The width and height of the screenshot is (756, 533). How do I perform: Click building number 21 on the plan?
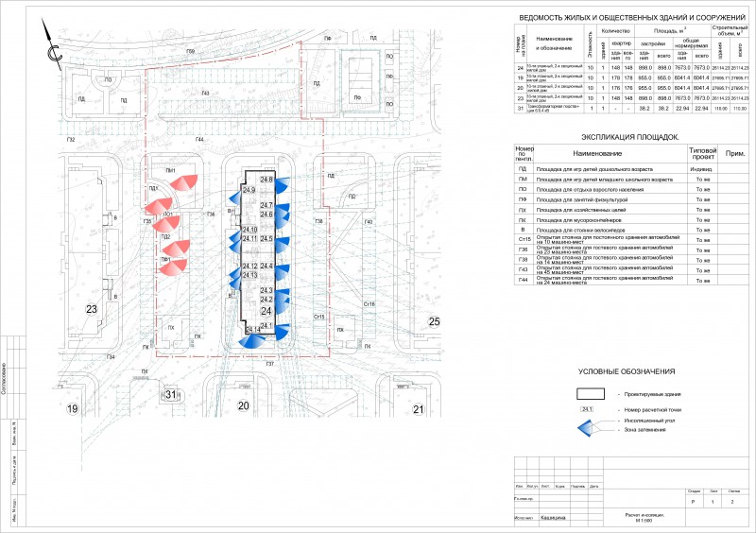418,409
